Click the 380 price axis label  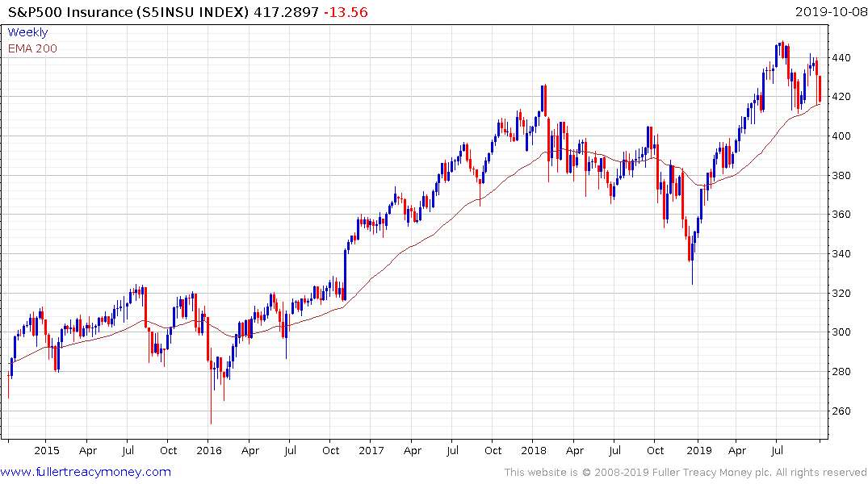pos(841,175)
